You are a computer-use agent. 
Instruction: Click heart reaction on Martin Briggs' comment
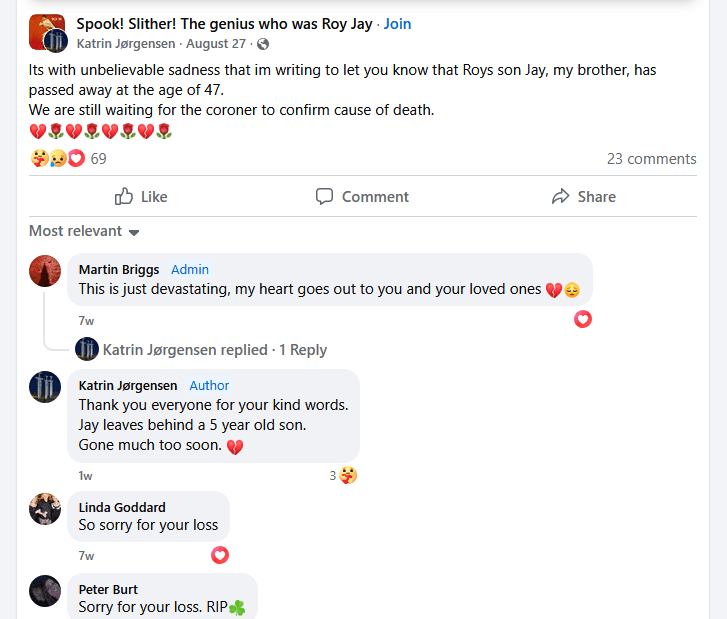pyautogui.click(x=583, y=319)
